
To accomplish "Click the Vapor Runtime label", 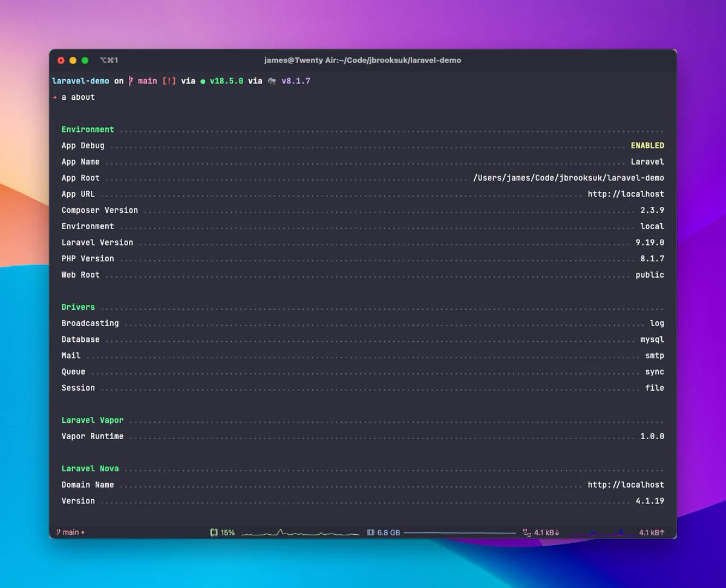I will tap(93, 436).
